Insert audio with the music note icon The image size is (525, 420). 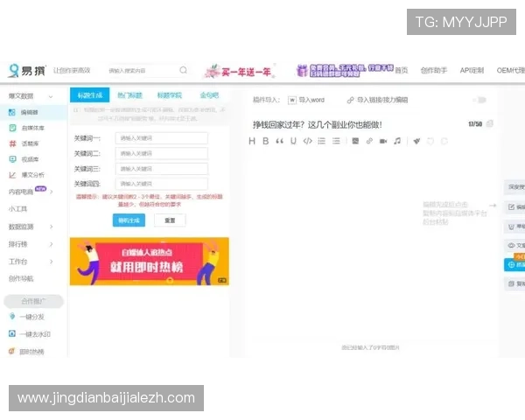[397, 141]
